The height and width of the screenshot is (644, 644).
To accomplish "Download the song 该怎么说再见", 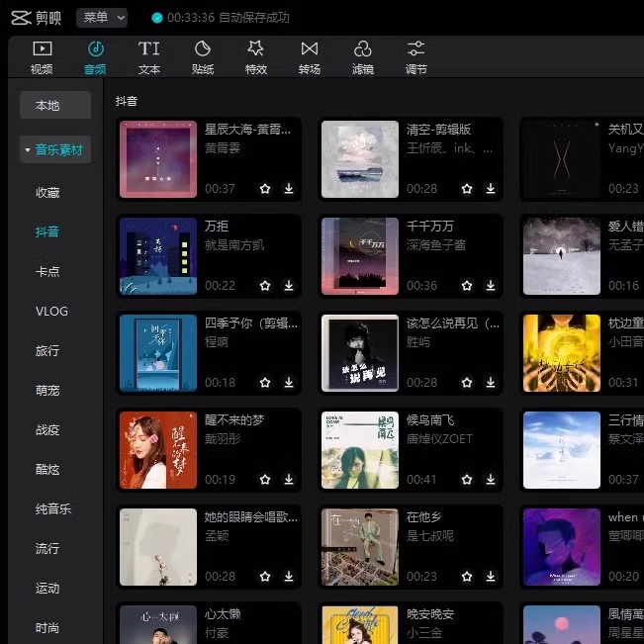I will coord(491,383).
